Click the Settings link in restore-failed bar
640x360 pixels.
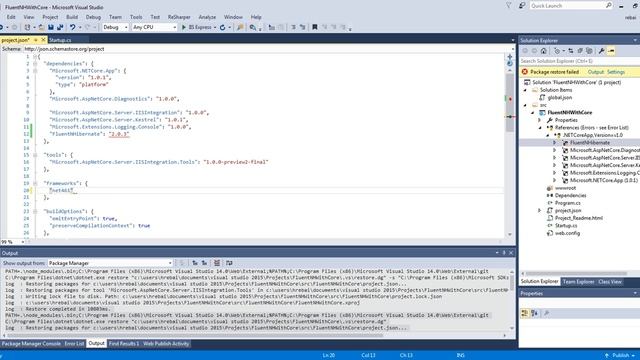616,72
